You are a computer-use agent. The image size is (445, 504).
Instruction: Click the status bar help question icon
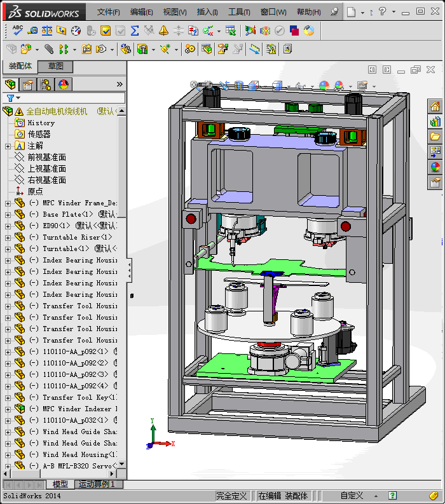(392, 496)
